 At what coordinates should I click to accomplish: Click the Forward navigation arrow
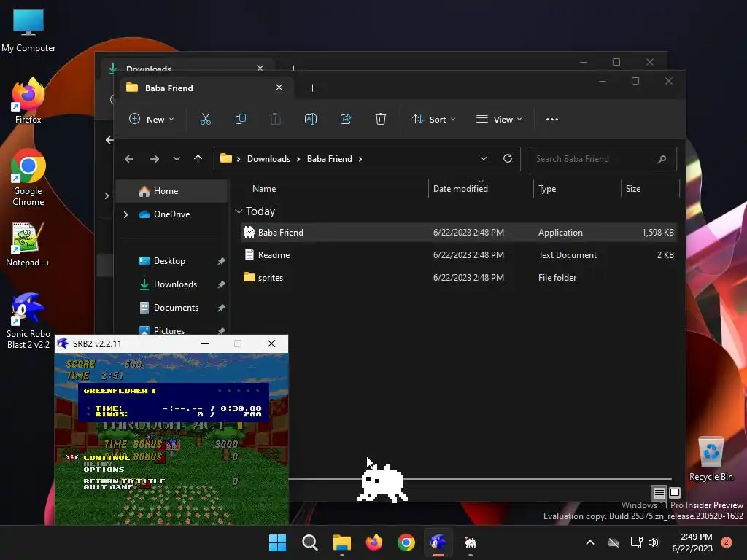click(155, 159)
